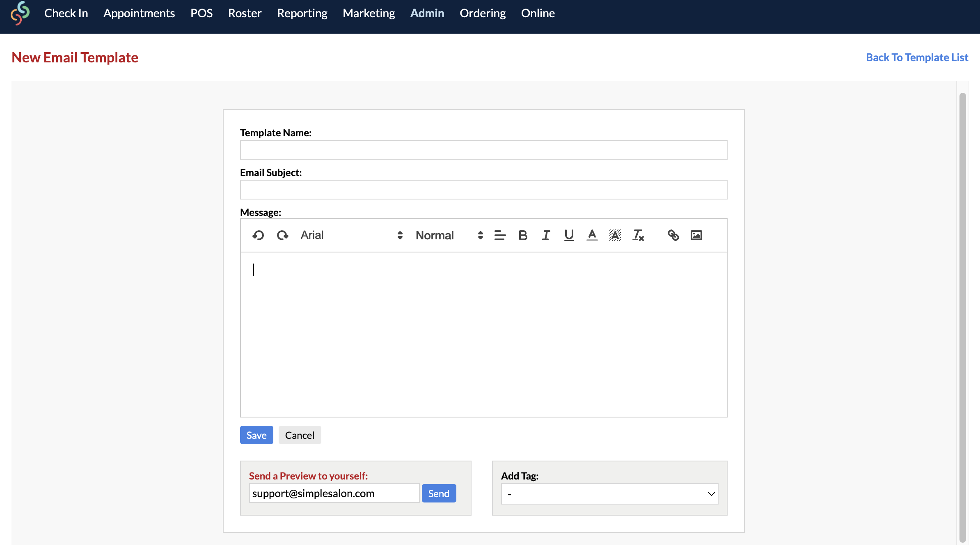Focus the Template Name field
Screen dimensions: 980x546
483,150
